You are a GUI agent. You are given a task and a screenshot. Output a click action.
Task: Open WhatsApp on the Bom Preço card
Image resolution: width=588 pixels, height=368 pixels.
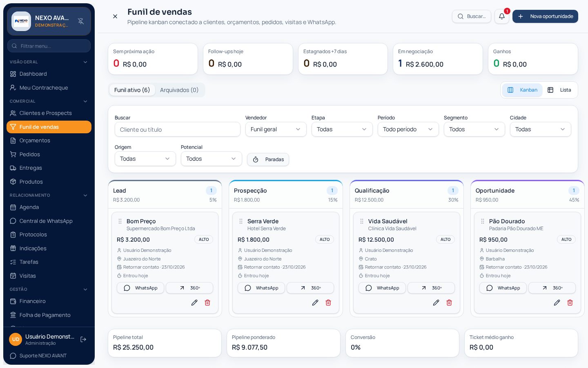coord(140,288)
